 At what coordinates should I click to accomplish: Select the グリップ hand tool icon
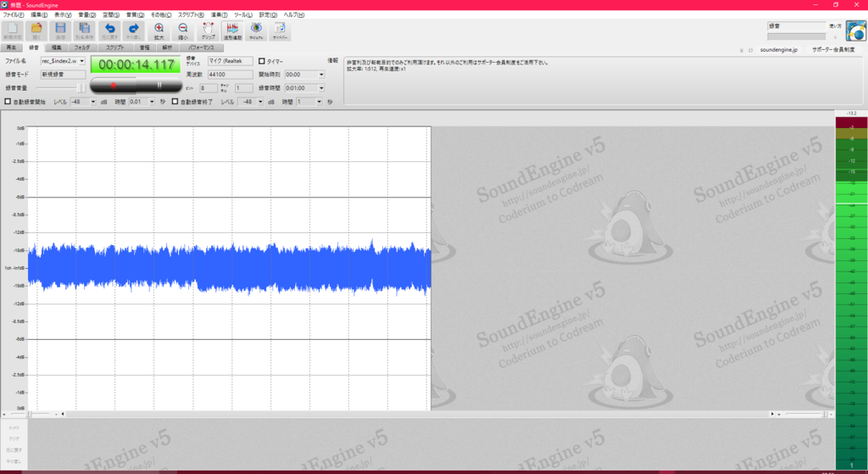209,31
